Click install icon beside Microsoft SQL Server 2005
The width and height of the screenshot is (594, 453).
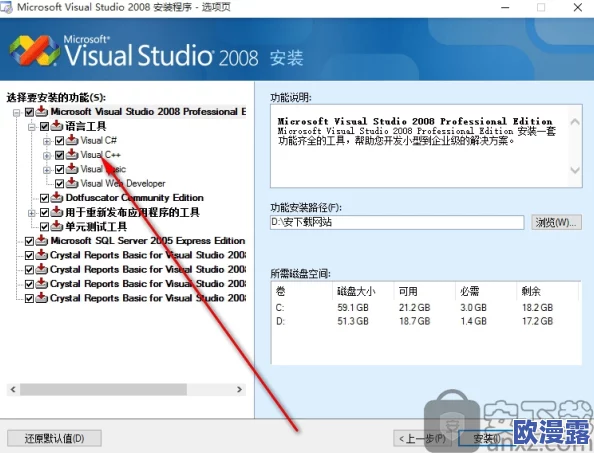pyautogui.click(x=42, y=241)
